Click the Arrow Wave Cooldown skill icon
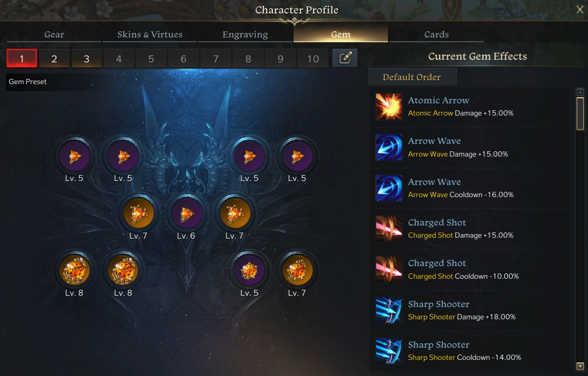The height and width of the screenshot is (376, 588). 389,188
